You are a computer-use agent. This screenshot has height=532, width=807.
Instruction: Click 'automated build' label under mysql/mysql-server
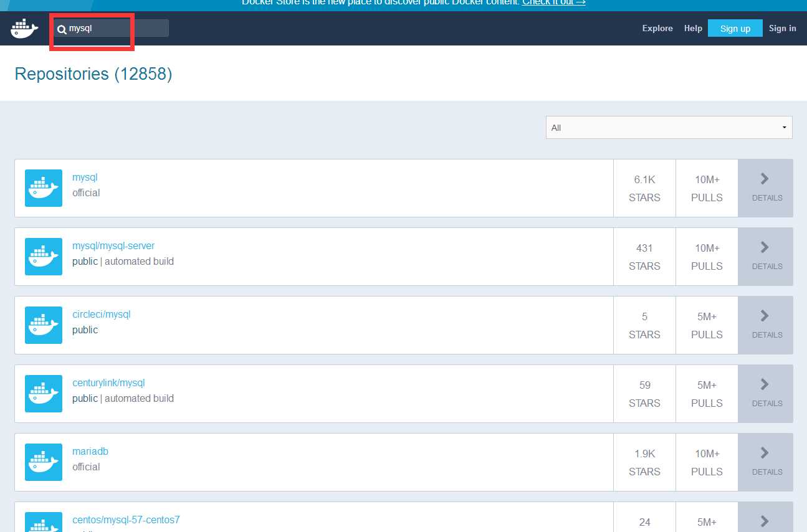pyautogui.click(x=139, y=262)
